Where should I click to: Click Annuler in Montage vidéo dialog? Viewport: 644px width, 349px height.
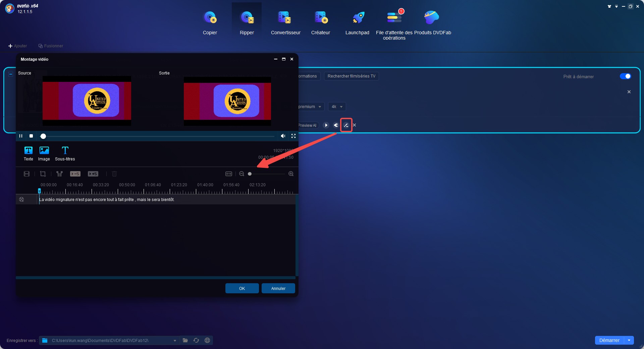[x=278, y=288]
